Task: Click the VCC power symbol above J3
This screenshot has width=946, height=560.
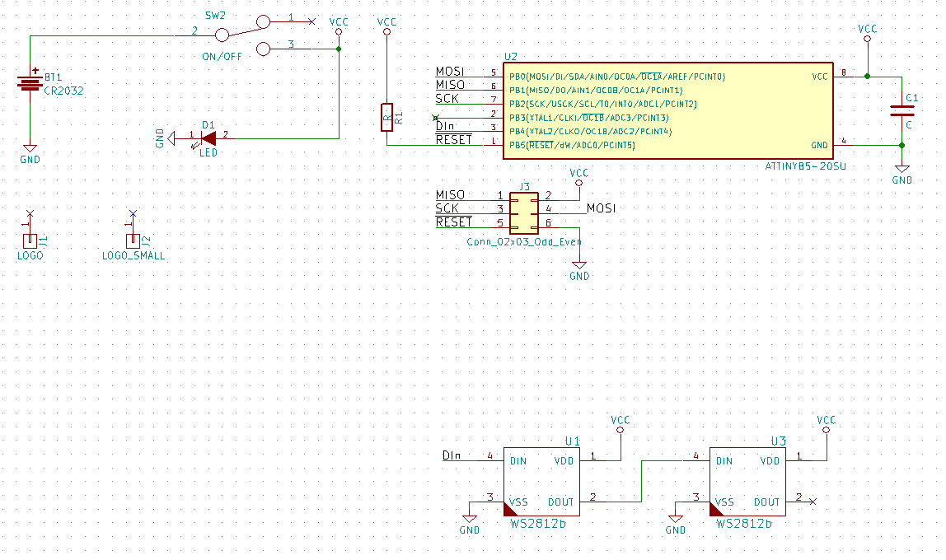Action: [x=579, y=177]
